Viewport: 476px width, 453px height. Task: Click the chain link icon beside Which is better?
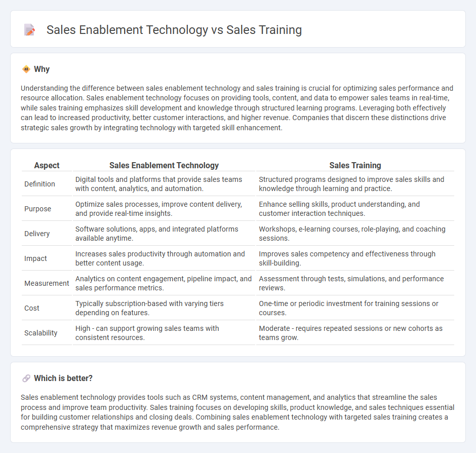click(26, 378)
